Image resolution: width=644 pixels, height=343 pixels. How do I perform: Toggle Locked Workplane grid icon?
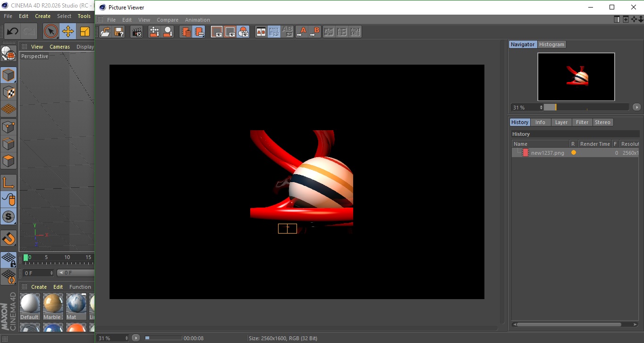[8, 259]
